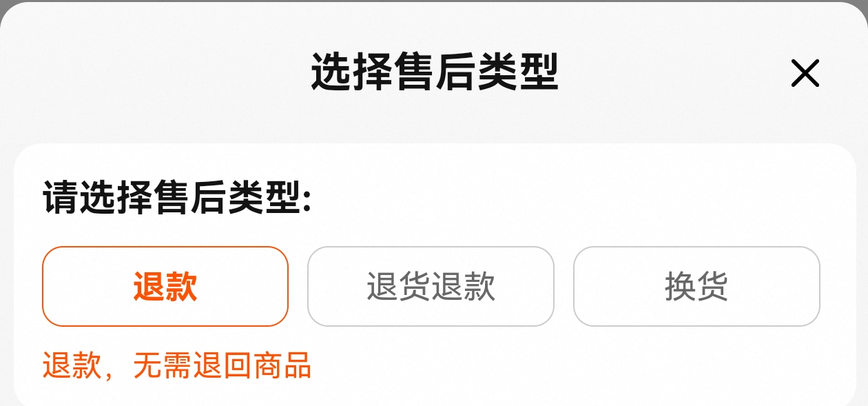Click the 请选择售后类型 section label
This screenshot has width=868, height=406.
pyautogui.click(x=178, y=199)
